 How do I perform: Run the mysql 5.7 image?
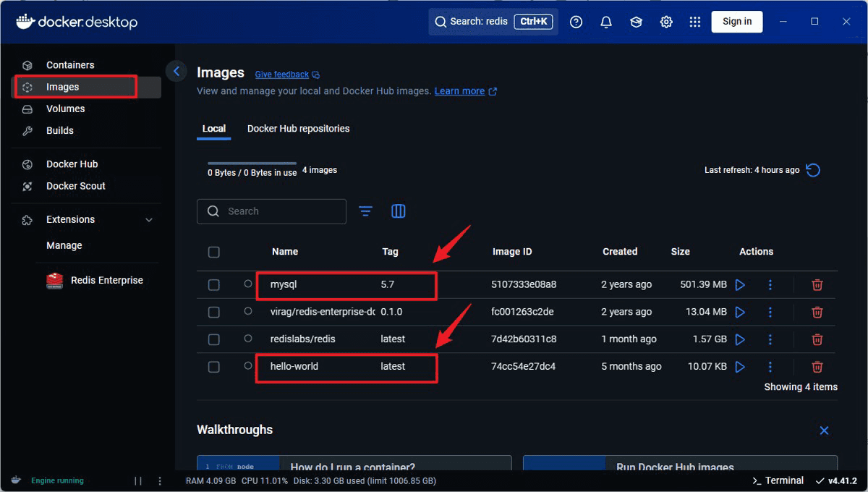pos(740,284)
